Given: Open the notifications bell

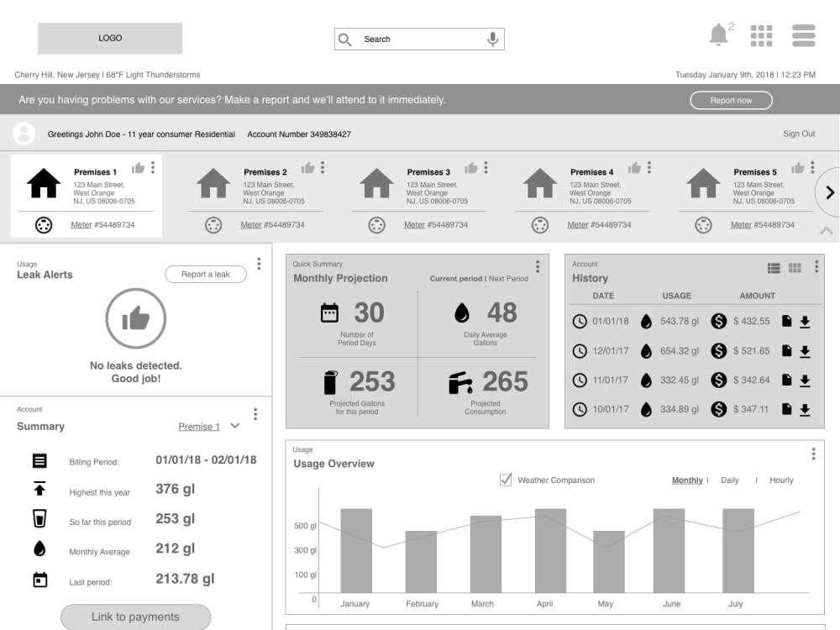Looking at the screenshot, I should coord(718,35).
